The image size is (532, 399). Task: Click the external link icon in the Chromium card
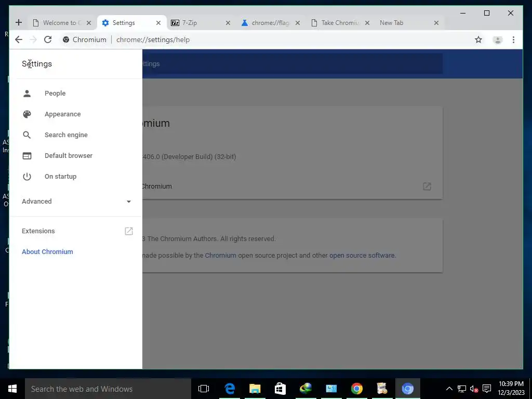click(x=427, y=187)
